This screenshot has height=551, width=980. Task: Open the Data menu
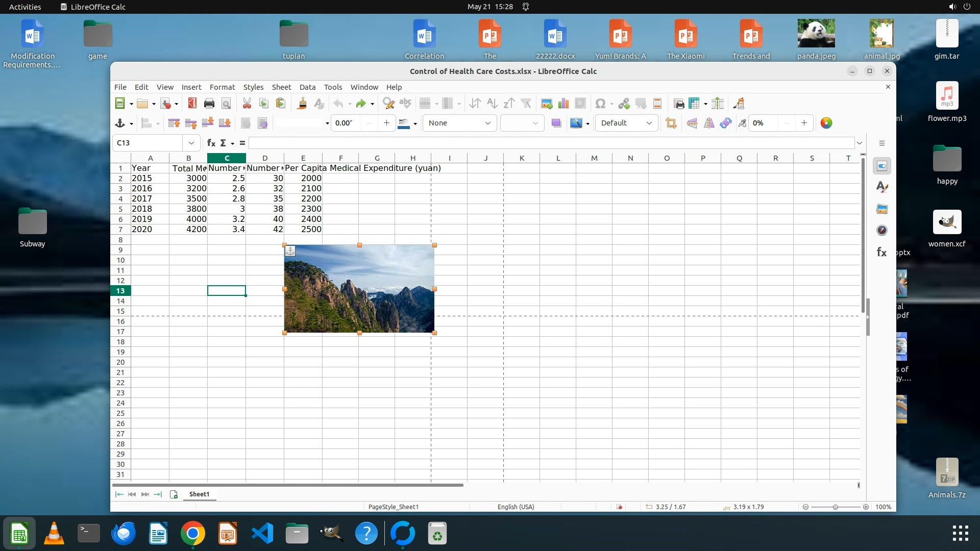tap(307, 87)
